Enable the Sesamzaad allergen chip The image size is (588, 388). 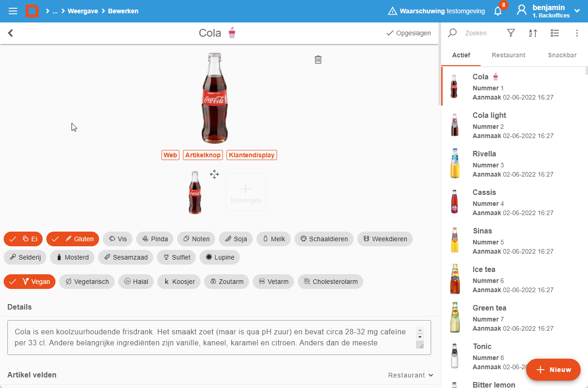[x=126, y=257]
